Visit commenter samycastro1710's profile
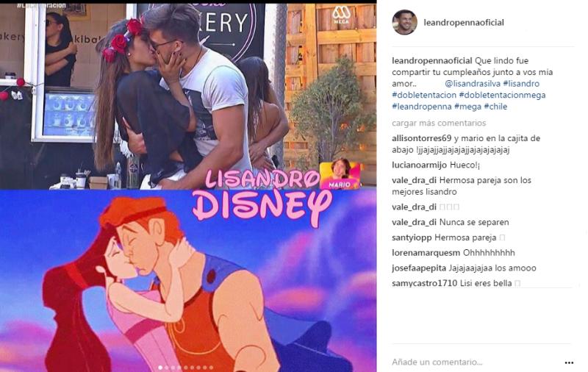588x372 pixels. [x=425, y=283]
